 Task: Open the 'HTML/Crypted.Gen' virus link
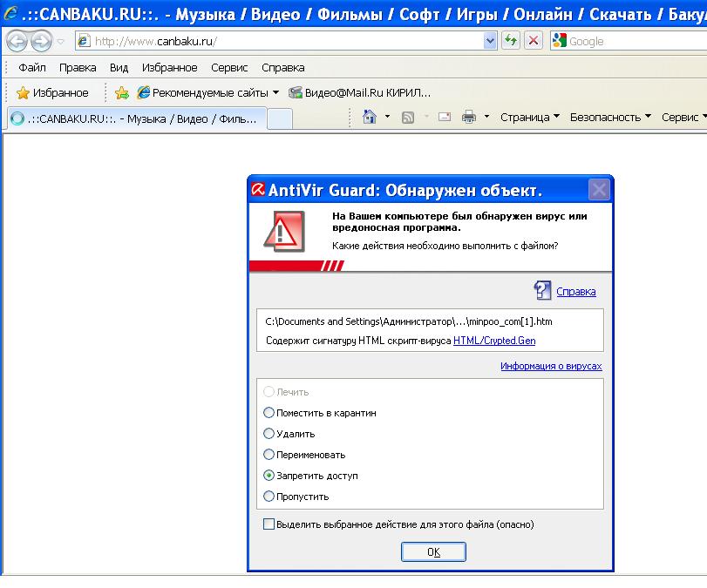[x=494, y=341]
